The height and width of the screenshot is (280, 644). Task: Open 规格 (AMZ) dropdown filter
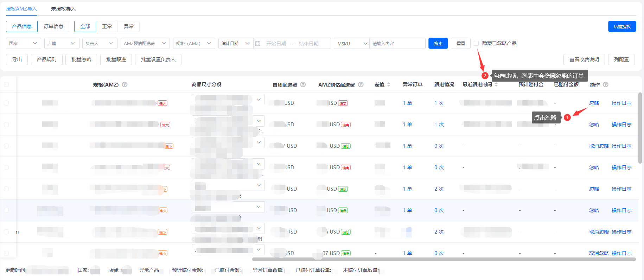194,43
